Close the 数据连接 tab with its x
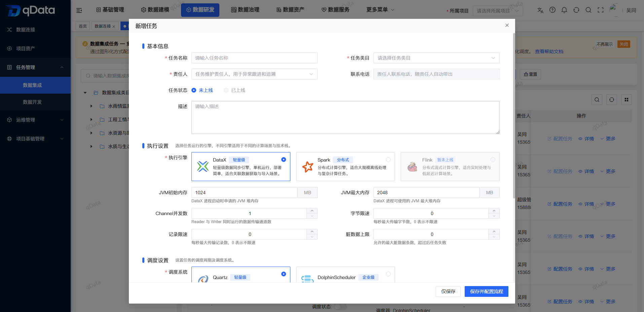Screen dimensions: 644x312 (114, 26)
